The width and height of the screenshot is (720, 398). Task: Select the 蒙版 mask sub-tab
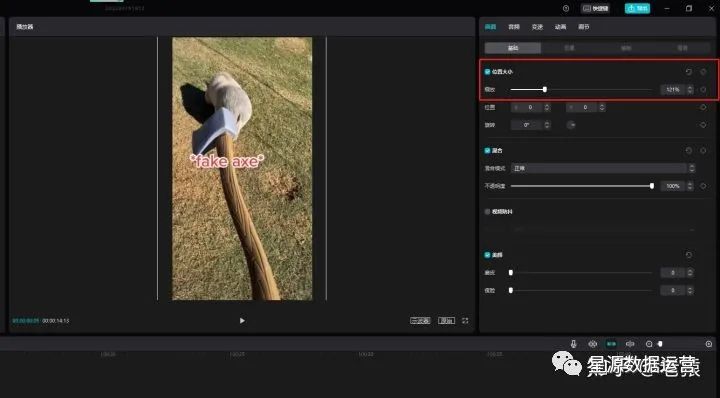(626, 48)
